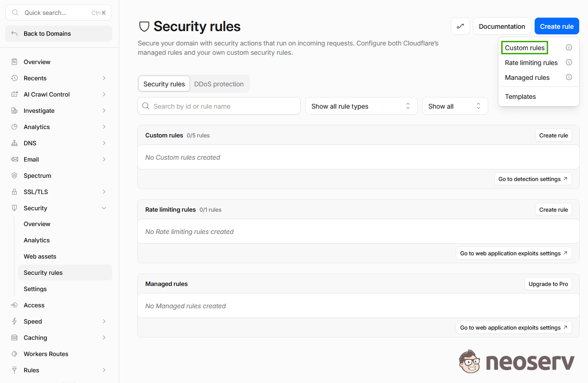This screenshot has width=588, height=383.
Task: Click the magnifier icon in rule search box
Action: (x=146, y=106)
